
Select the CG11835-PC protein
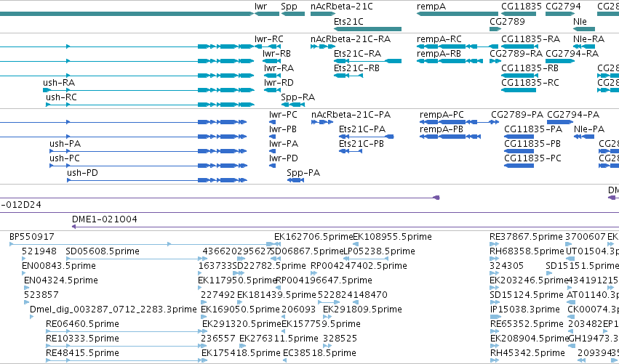click(x=519, y=166)
